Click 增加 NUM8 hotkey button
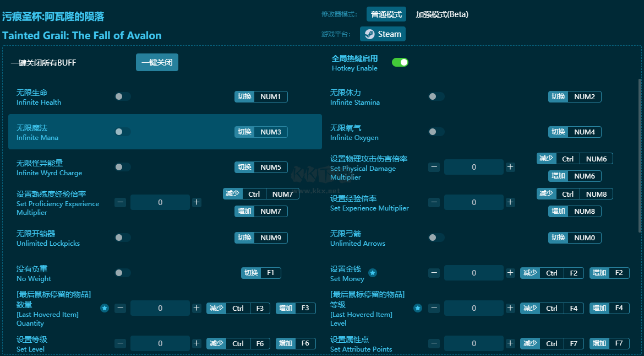 (x=575, y=211)
